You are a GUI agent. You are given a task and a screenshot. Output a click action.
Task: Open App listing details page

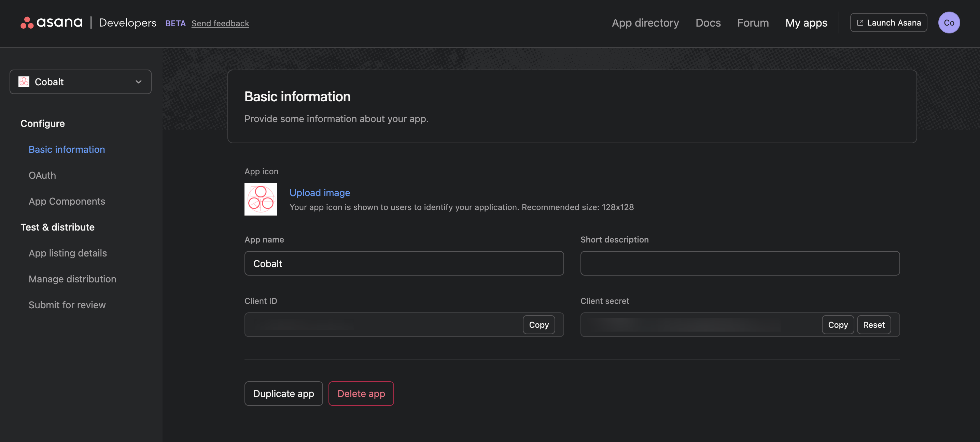coord(68,253)
